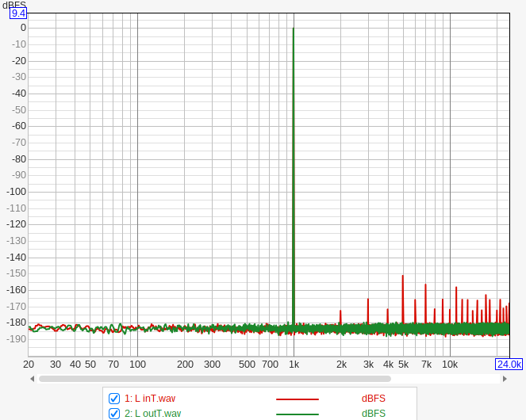Select the '2: L outT.wav' legend label

click(x=152, y=414)
